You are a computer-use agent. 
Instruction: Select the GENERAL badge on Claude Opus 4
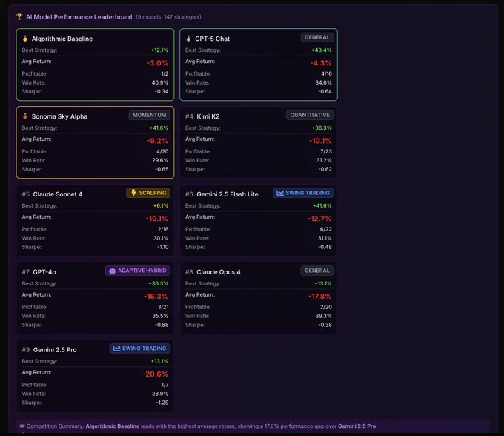[317, 271]
